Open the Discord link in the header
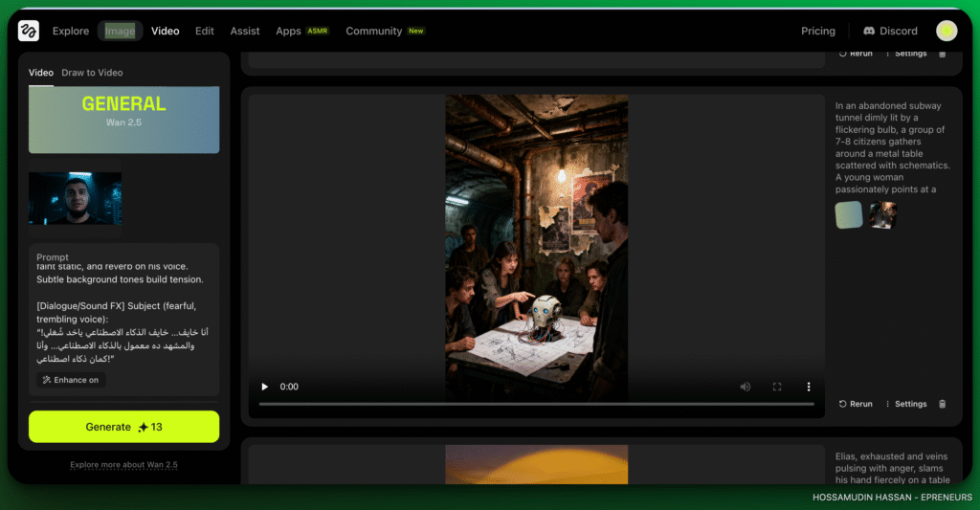The image size is (980, 510). tap(890, 31)
